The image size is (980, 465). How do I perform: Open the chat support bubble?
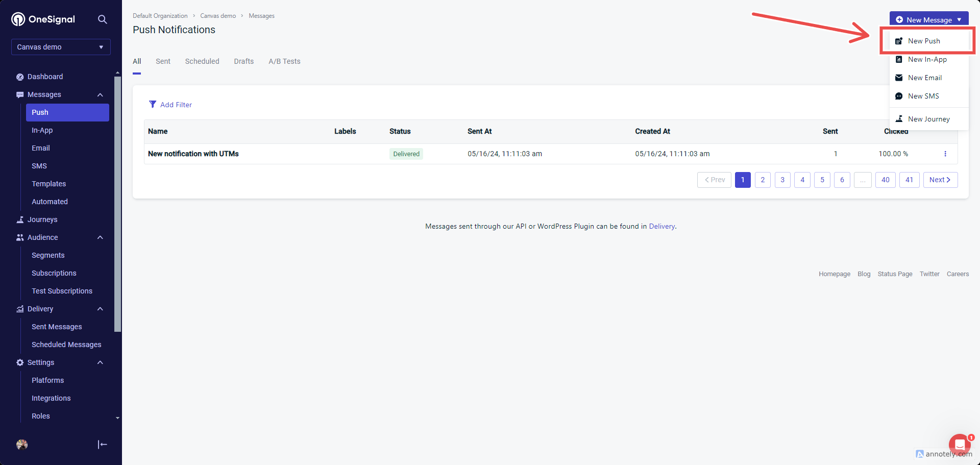(x=960, y=445)
